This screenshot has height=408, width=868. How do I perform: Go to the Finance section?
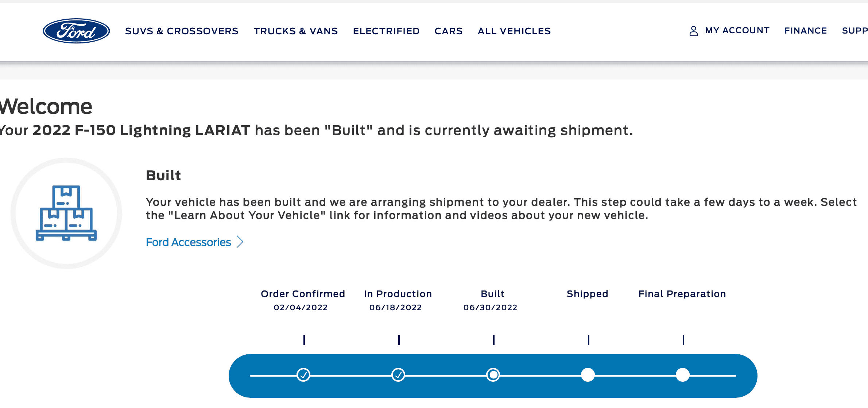[x=806, y=31]
